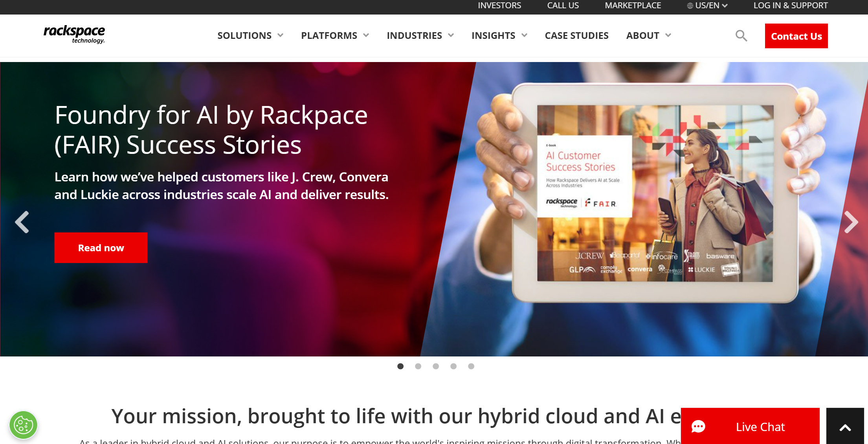Open the US/EN language selector

[x=707, y=5]
